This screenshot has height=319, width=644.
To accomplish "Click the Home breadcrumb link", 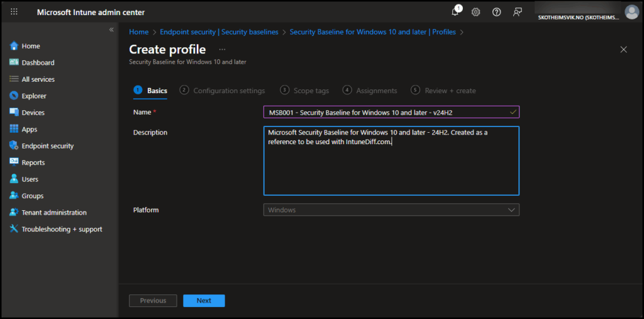I will click(139, 31).
